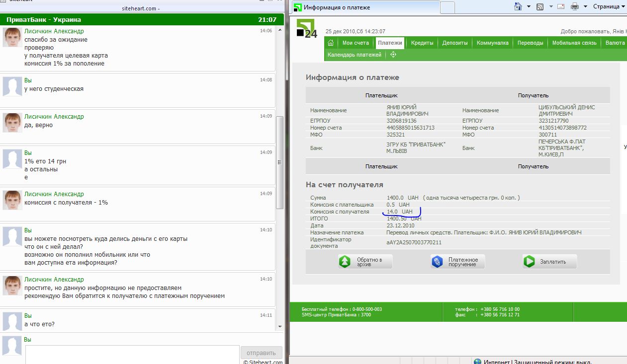Click the RSS feeds toolbar icon
Viewport: 627px width, 364px height.
pyautogui.click(x=539, y=6)
